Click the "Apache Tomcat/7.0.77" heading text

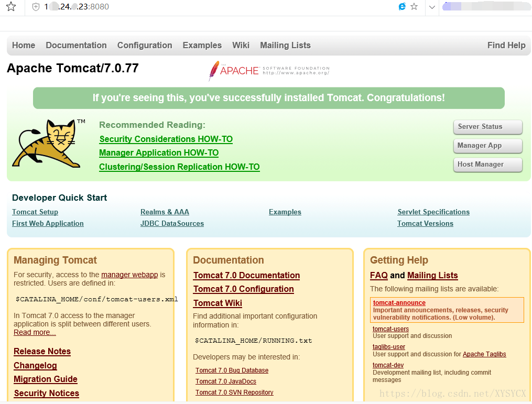73,68
